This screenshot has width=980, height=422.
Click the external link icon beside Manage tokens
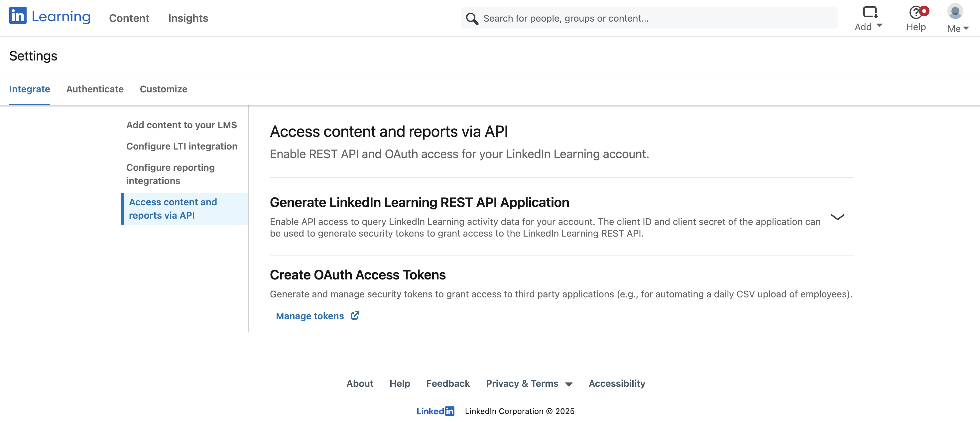click(x=355, y=316)
